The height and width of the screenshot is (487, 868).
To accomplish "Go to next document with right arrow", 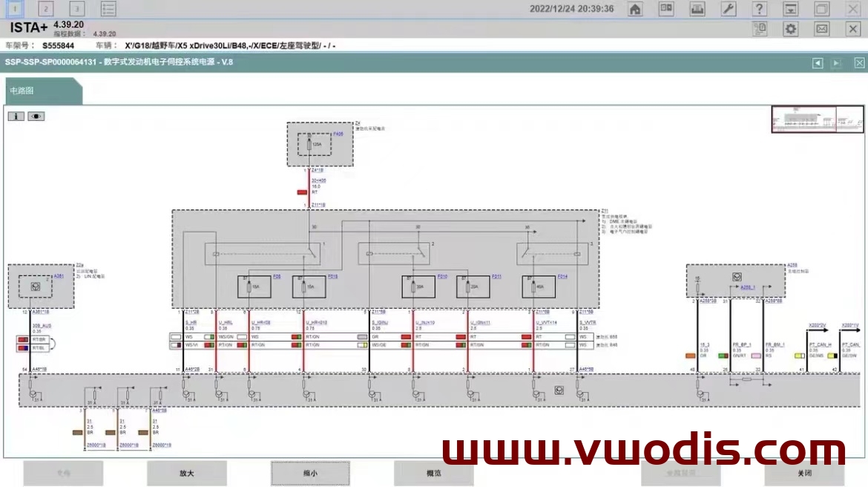I will tap(836, 63).
